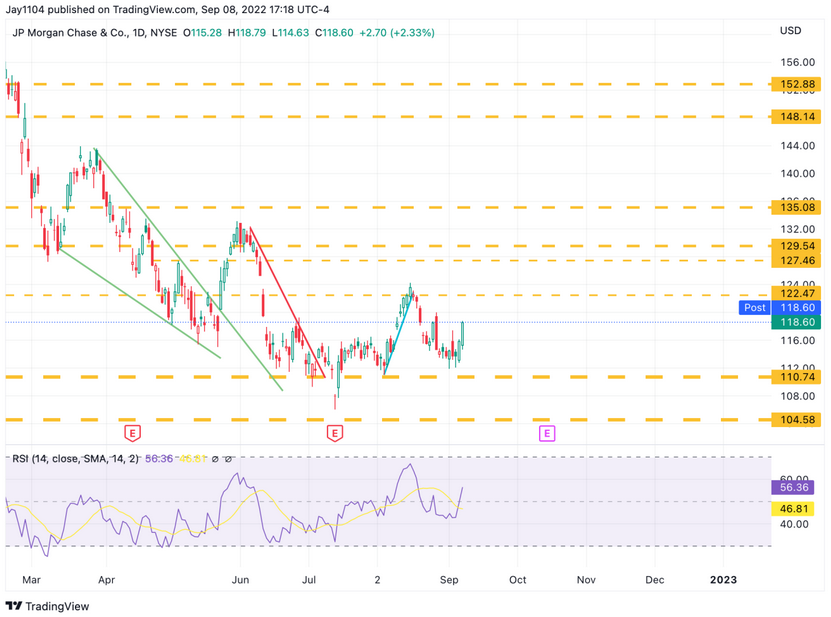Click the red earnings E marker near April
Image resolution: width=831 pixels, height=617 pixels.
pyautogui.click(x=132, y=434)
